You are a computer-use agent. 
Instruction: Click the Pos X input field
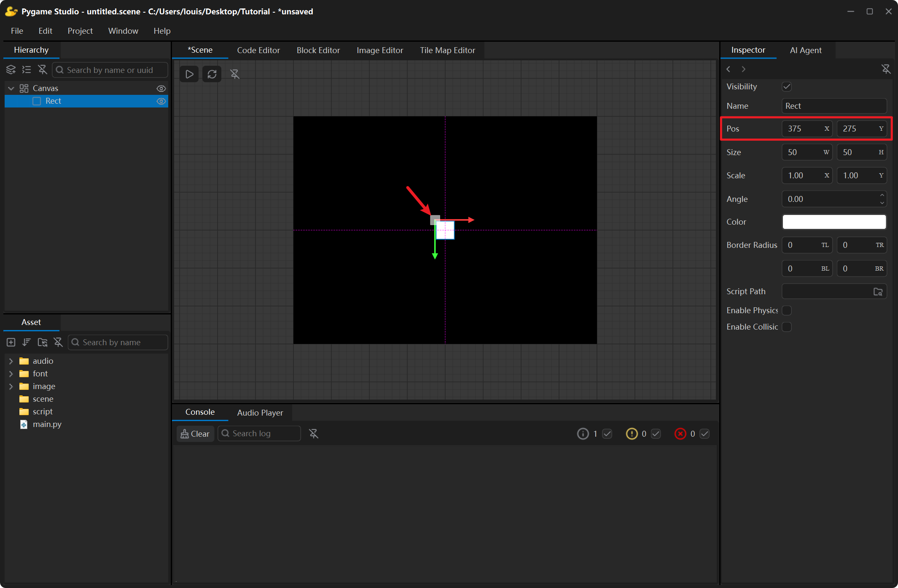807,129
